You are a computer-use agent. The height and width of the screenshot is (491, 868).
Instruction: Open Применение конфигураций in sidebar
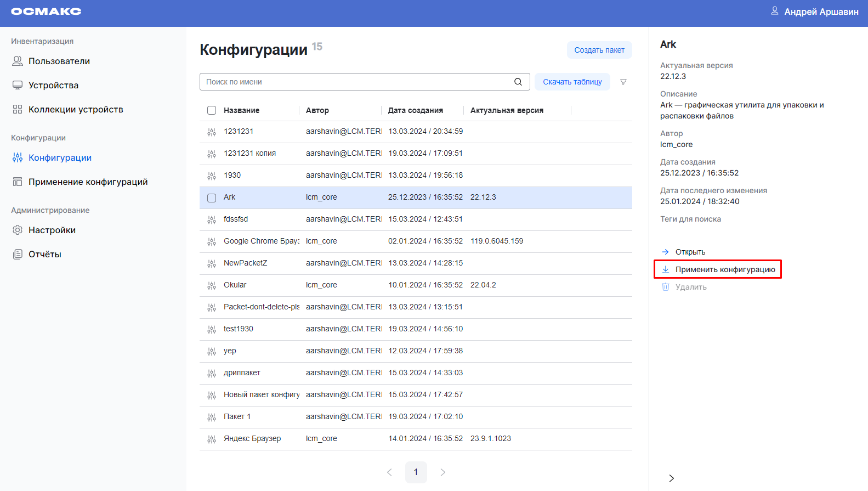88,182
